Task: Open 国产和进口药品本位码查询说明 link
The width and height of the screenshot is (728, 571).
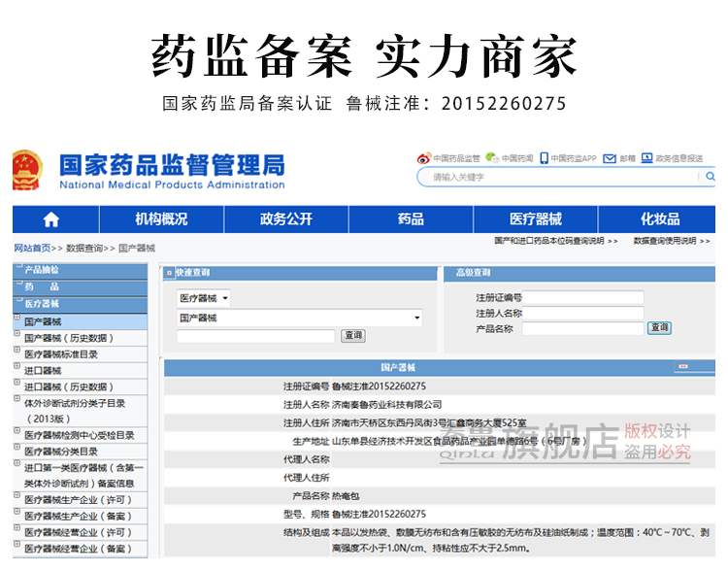Action: [556, 241]
